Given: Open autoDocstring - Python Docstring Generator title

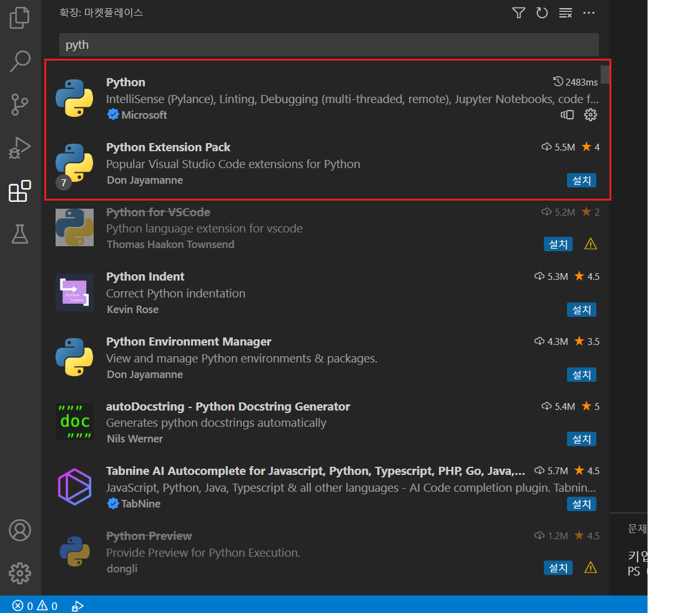Looking at the screenshot, I should [x=228, y=407].
